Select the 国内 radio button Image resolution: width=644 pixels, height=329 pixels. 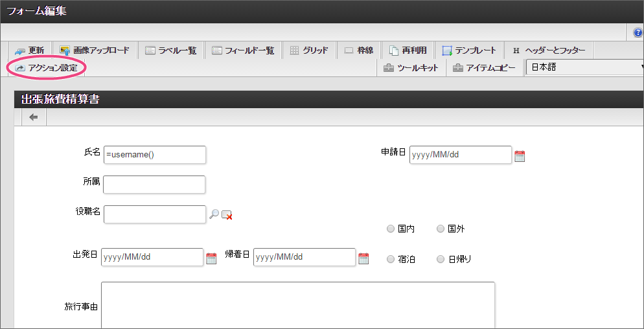coord(391,229)
